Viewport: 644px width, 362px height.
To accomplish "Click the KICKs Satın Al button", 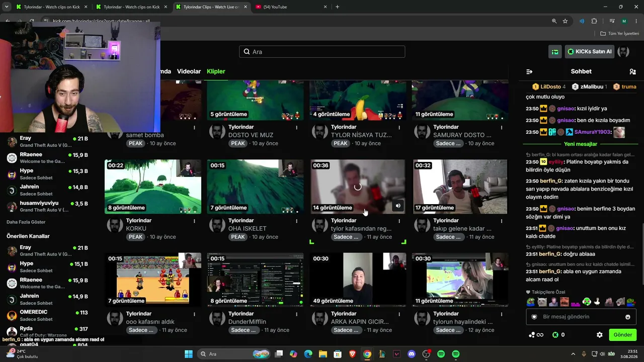I will [x=589, y=52].
